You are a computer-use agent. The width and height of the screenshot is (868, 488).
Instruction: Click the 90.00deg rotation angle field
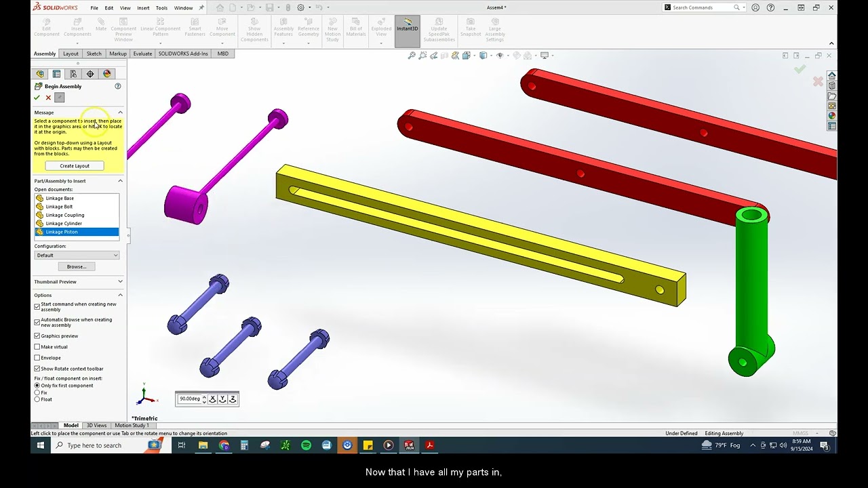pyautogui.click(x=190, y=399)
